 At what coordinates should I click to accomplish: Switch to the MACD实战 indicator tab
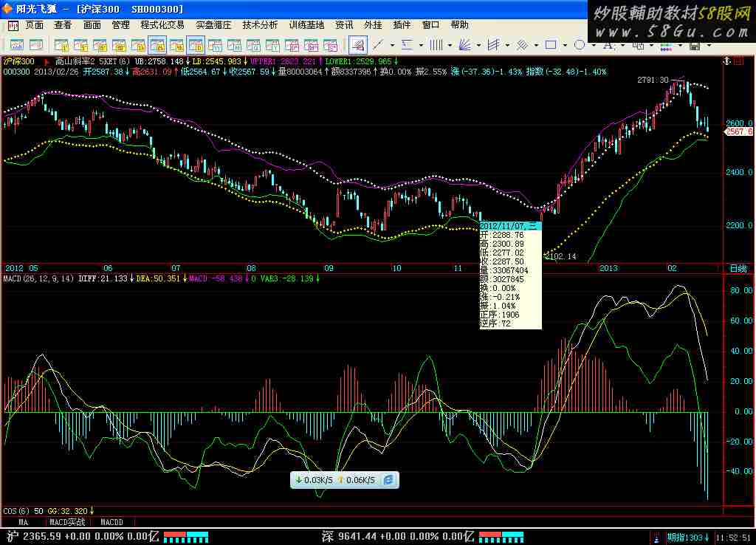coord(67,522)
